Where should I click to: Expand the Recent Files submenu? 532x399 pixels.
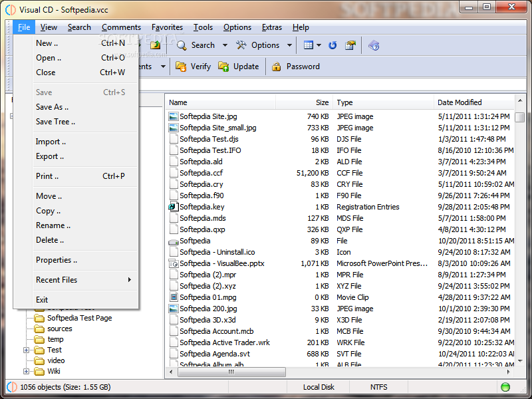129,279
